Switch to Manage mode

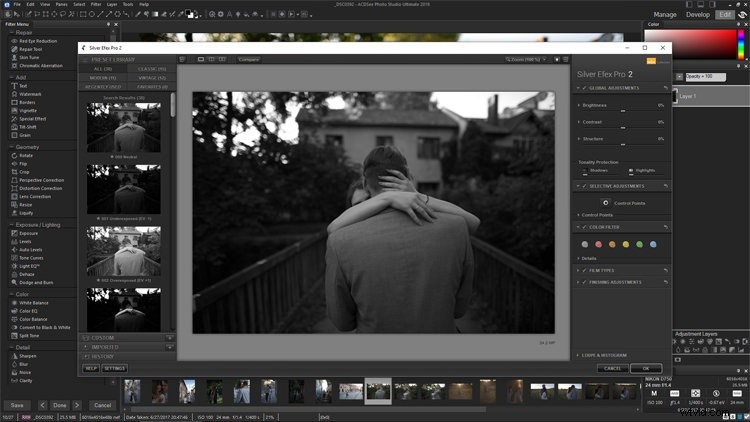coord(665,15)
